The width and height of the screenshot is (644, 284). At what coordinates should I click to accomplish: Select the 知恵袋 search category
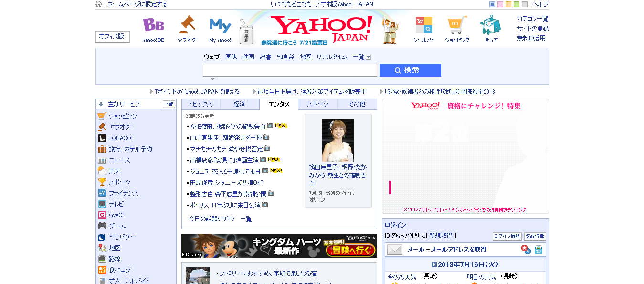click(285, 57)
